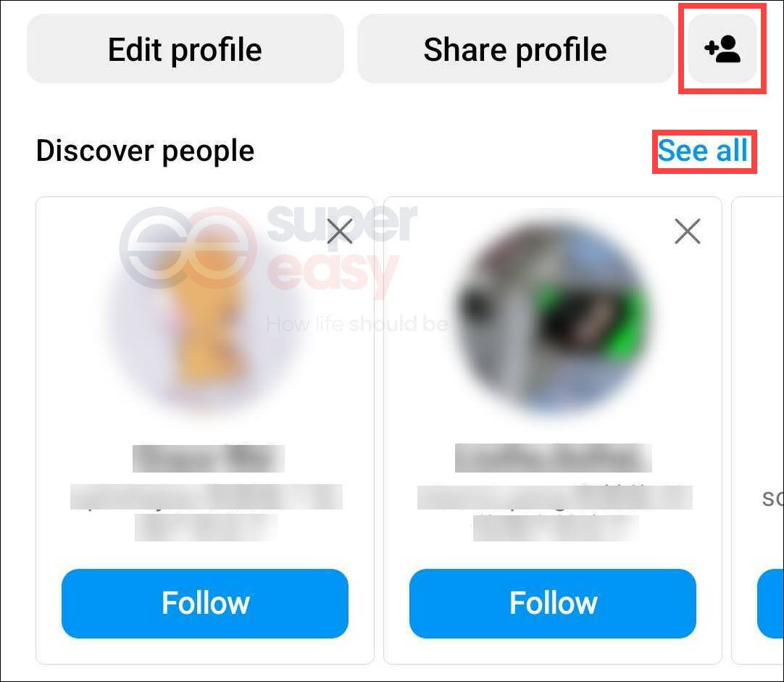This screenshot has width=784, height=682.
Task: Open See all suggested people
Action: pyautogui.click(x=703, y=151)
